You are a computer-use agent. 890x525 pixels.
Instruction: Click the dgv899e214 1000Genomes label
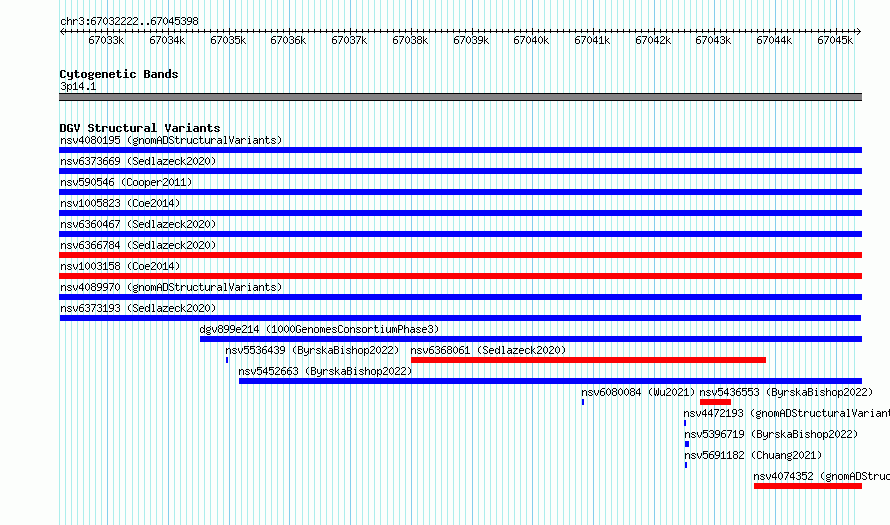coord(319,329)
